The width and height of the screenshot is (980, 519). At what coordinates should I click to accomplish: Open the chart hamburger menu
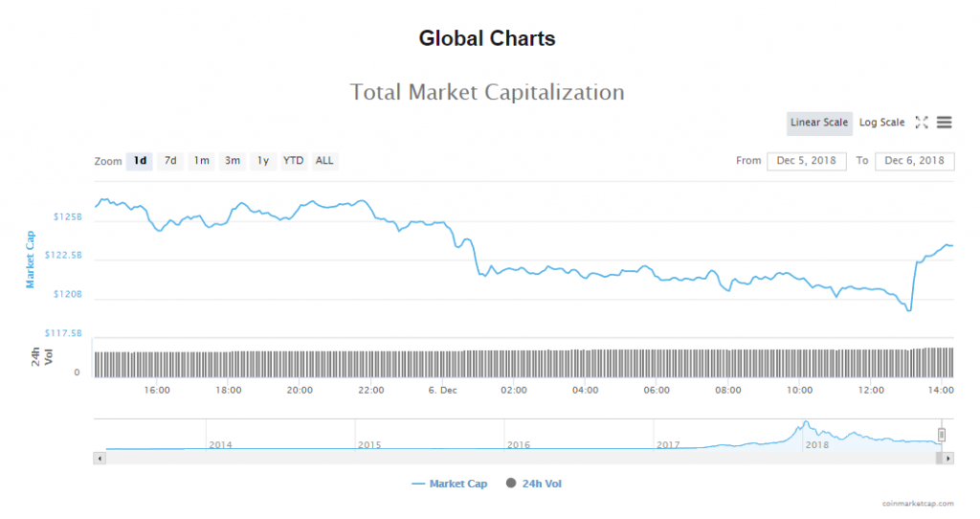pos(944,123)
